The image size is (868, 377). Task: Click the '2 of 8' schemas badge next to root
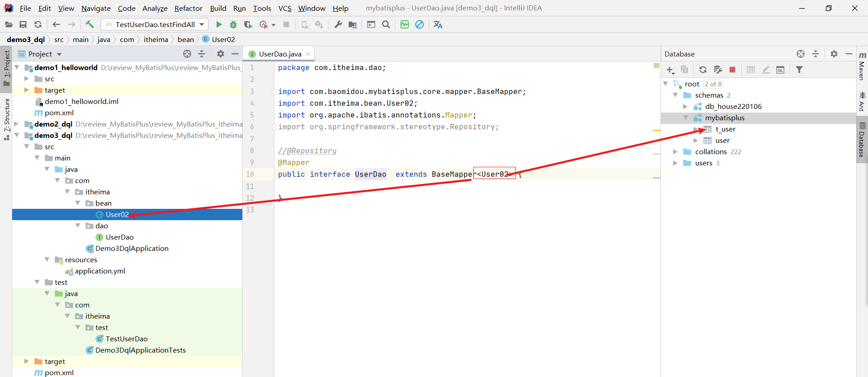[x=713, y=84]
